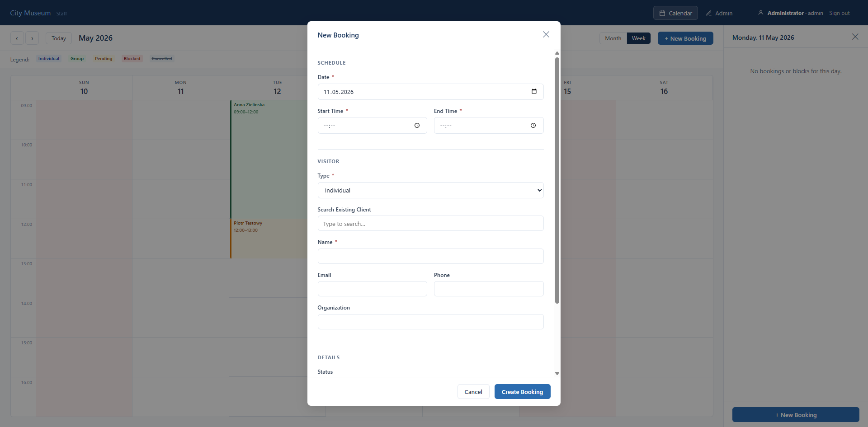The height and width of the screenshot is (427, 868).
Task: Focus the End Time field
Action: [x=489, y=126]
